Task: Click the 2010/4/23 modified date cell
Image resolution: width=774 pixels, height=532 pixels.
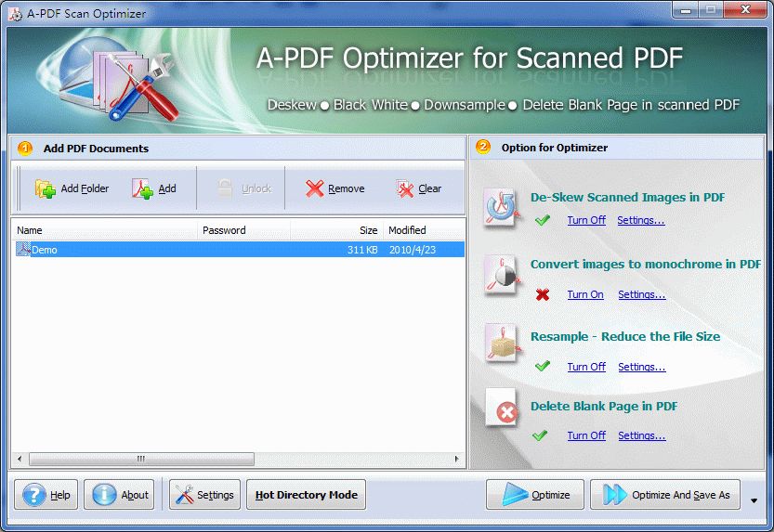Action: point(413,250)
